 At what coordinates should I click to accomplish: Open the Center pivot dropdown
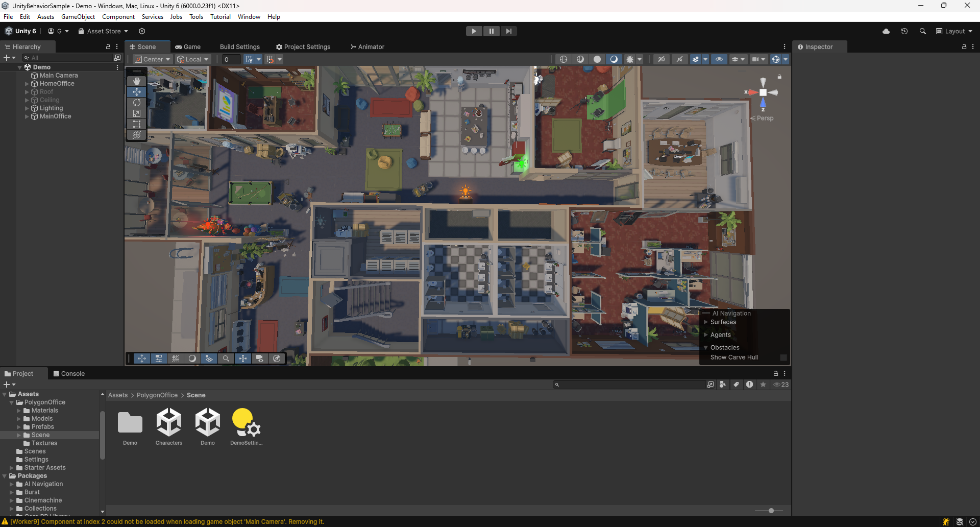coord(152,59)
